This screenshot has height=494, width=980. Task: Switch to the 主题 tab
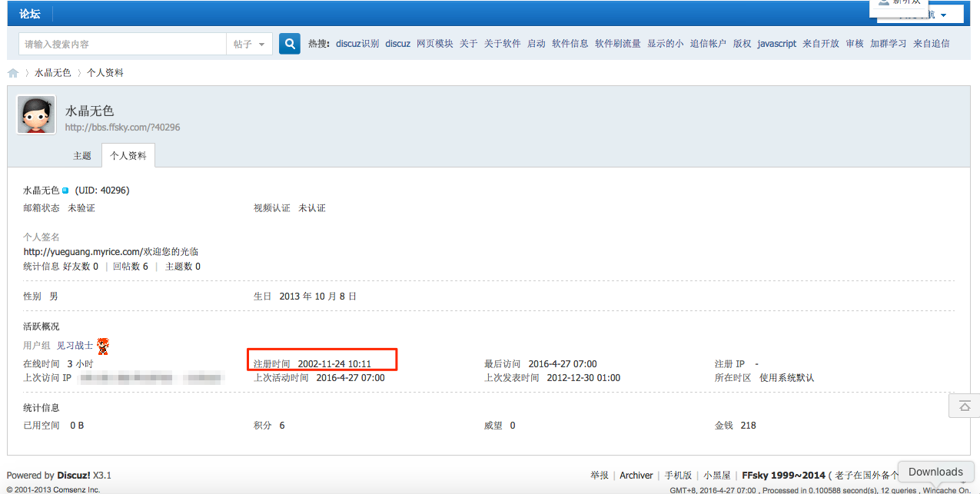pyautogui.click(x=82, y=155)
